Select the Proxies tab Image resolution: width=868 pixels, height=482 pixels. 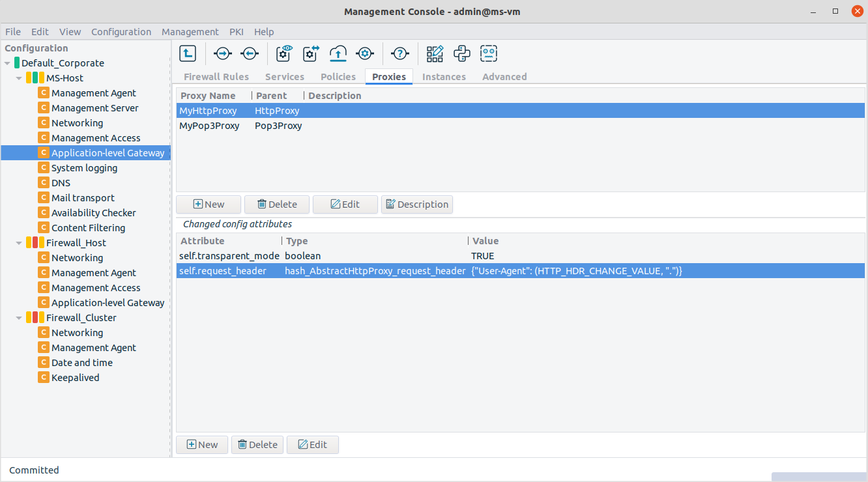point(389,77)
